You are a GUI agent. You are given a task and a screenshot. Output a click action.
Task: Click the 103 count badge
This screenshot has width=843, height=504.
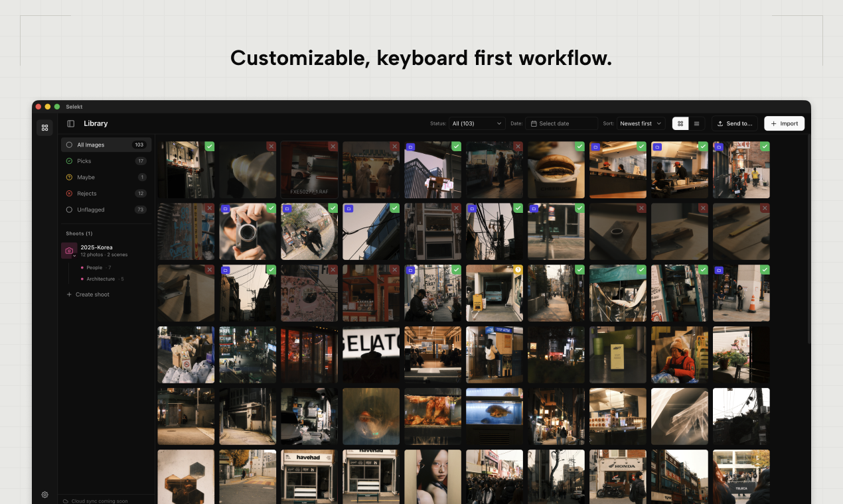coord(139,145)
